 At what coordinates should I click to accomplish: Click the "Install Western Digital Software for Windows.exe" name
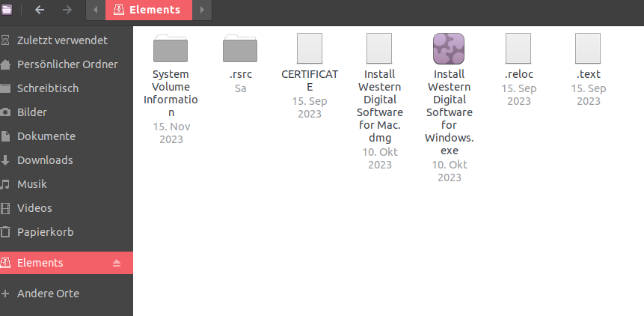coord(450,112)
